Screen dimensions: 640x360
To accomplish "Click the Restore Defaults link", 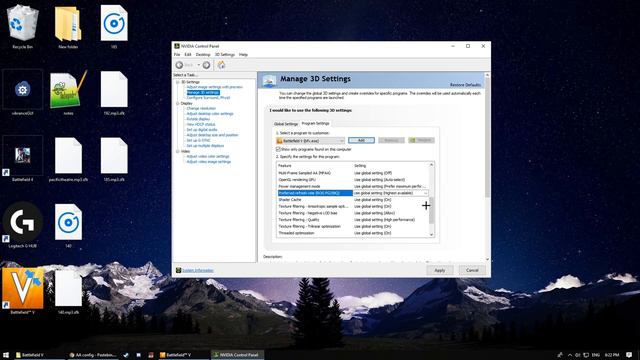I will point(466,85).
